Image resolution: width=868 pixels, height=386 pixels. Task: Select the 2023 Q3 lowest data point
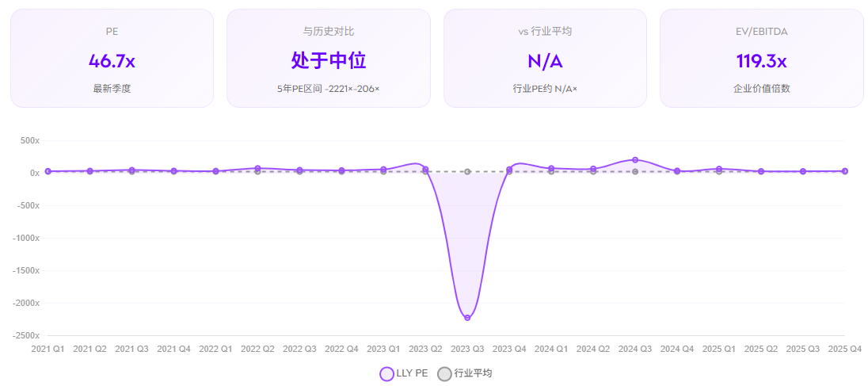coord(467,318)
